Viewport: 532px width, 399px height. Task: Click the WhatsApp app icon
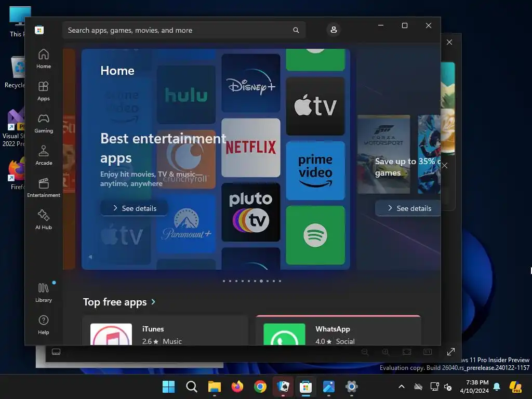coord(284,334)
